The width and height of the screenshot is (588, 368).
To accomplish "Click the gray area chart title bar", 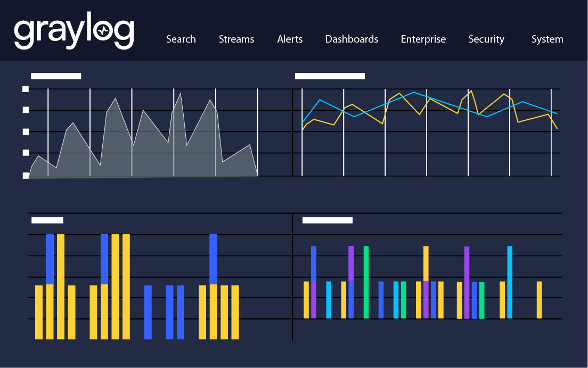I will tap(56, 76).
